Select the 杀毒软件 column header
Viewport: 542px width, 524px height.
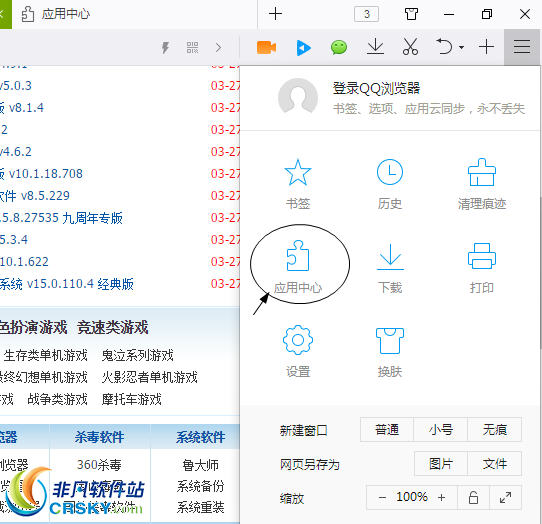[99, 437]
